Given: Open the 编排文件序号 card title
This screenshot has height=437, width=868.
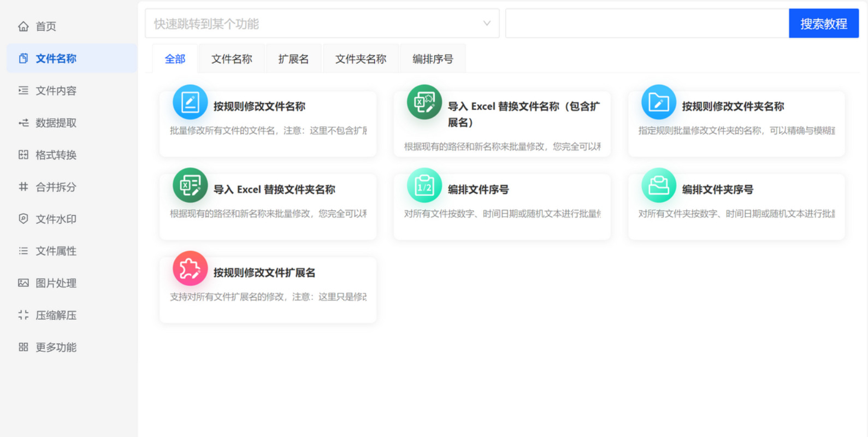Looking at the screenshot, I should pos(479,190).
